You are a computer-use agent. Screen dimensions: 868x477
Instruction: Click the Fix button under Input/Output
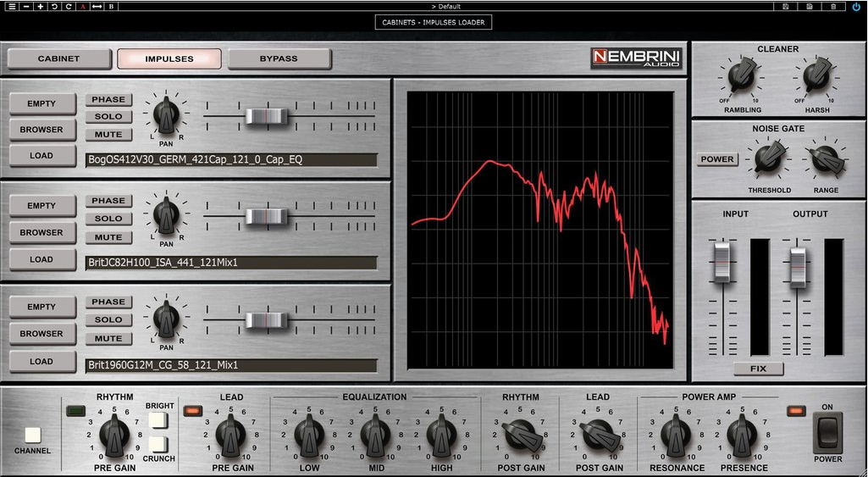(x=759, y=369)
